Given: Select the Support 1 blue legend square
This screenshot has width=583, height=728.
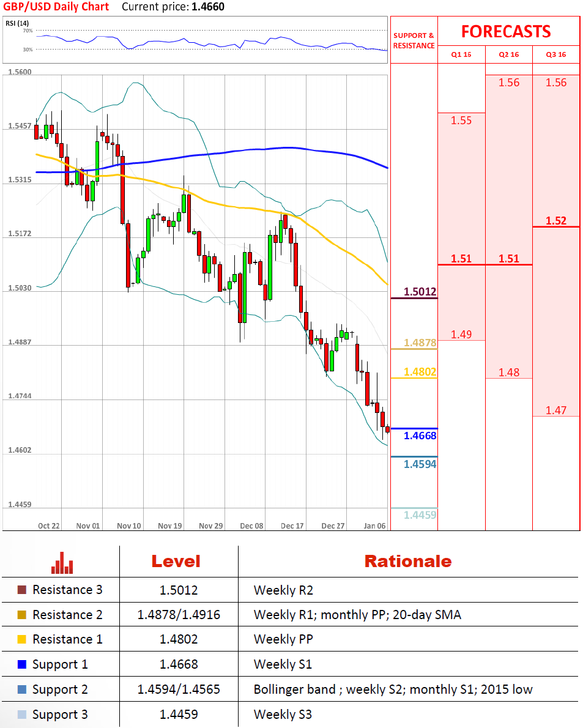Looking at the screenshot, I should click(22, 664).
